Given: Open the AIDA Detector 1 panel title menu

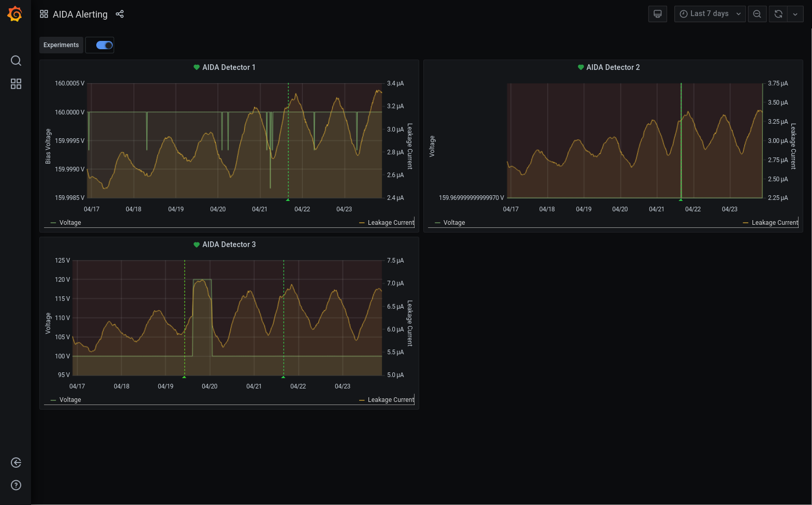Looking at the screenshot, I should point(229,67).
